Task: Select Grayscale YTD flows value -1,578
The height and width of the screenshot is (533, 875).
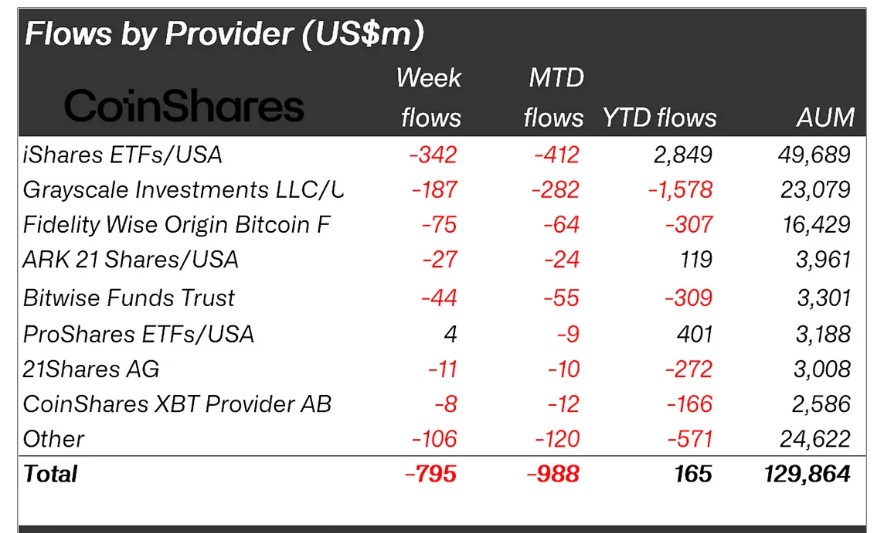Action: tap(679, 190)
